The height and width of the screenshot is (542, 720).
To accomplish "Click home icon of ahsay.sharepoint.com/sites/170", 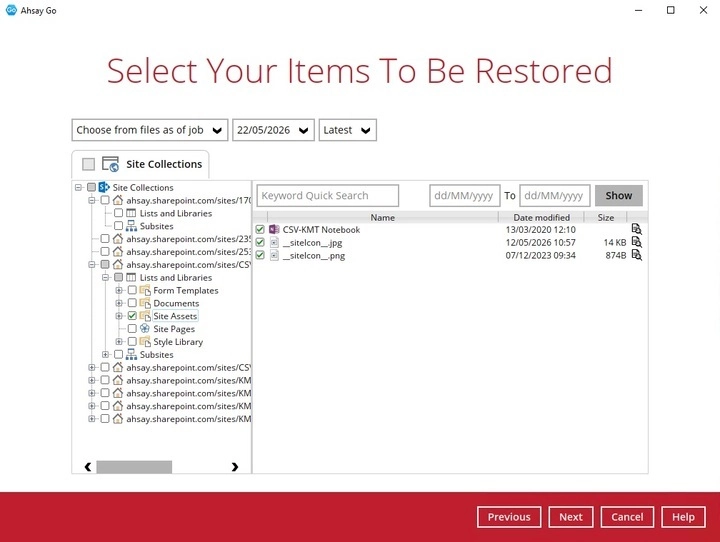I will point(118,200).
